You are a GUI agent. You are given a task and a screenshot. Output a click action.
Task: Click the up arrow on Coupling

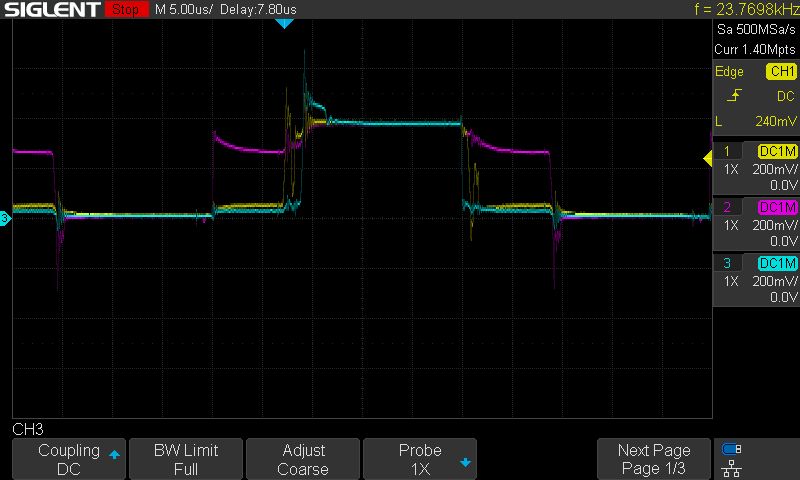114,454
